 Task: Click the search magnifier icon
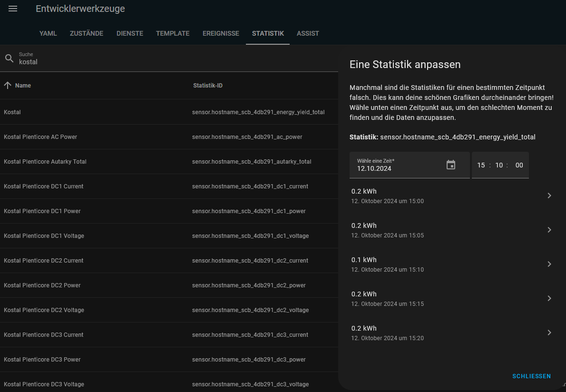pyautogui.click(x=10, y=58)
